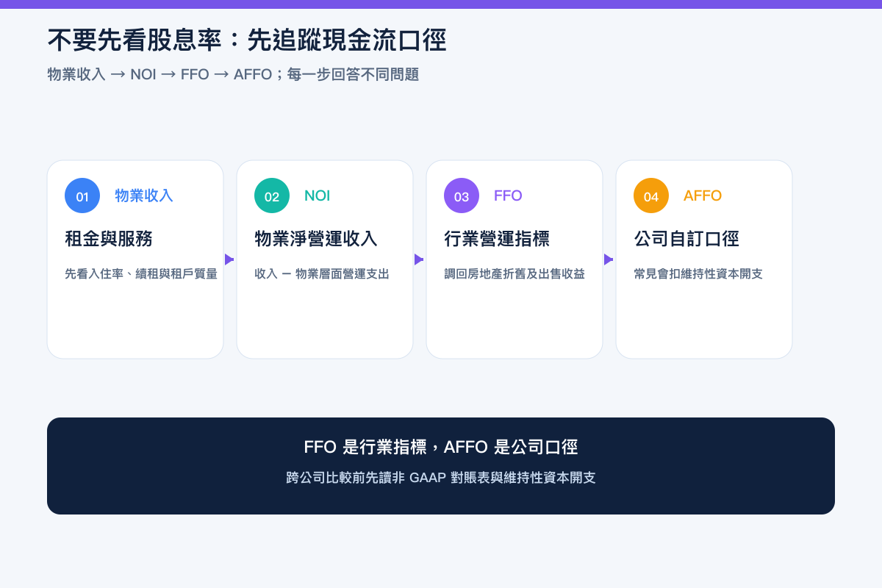Click the blue 01 circle badge
The width and height of the screenshot is (882, 588).
point(82,196)
